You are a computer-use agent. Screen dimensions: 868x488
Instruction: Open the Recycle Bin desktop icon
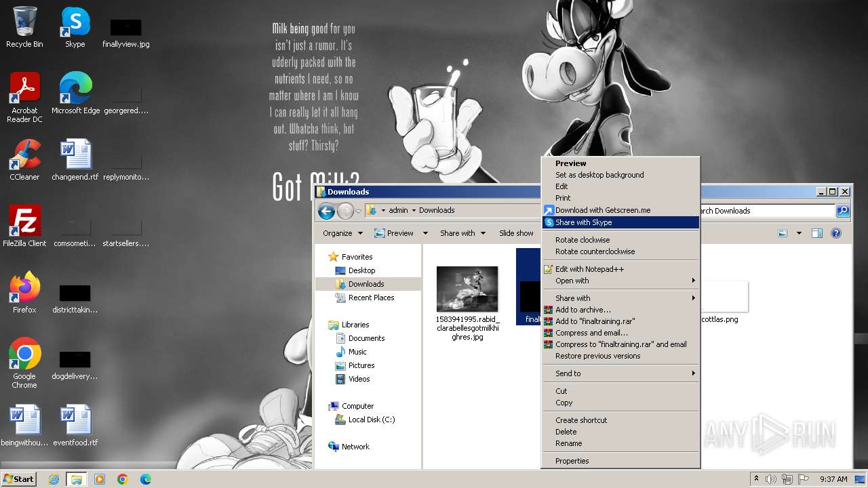tap(24, 27)
